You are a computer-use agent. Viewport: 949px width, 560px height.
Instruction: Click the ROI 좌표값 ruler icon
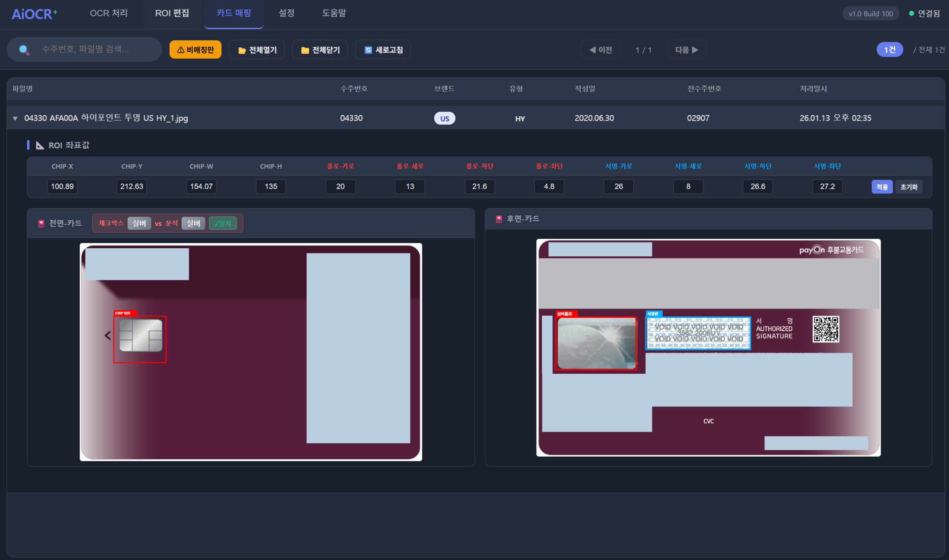40,145
